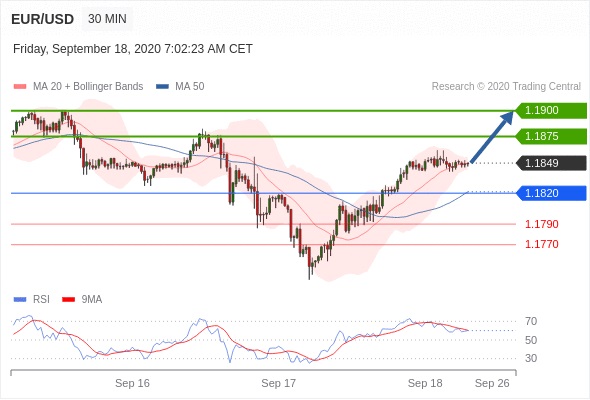
Task: Click the red 1.1770 support level
Action: click(x=541, y=244)
